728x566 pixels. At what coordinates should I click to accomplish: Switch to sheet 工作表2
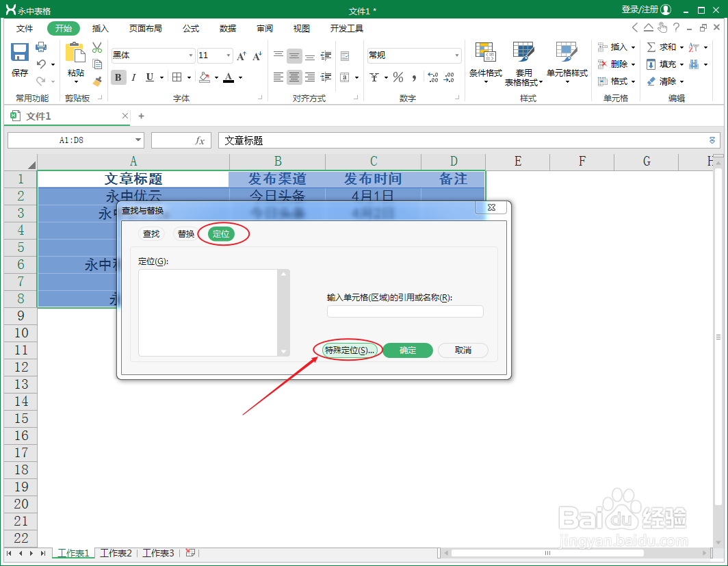point(116,553)
